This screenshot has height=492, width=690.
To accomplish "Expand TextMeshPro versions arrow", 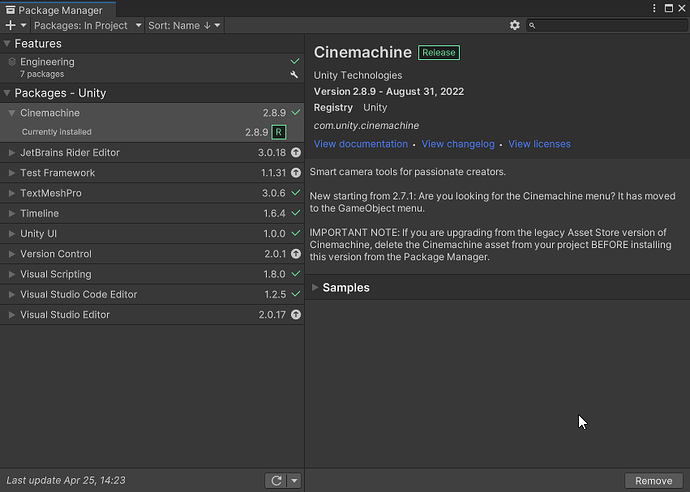I will (x=12, y=193).
